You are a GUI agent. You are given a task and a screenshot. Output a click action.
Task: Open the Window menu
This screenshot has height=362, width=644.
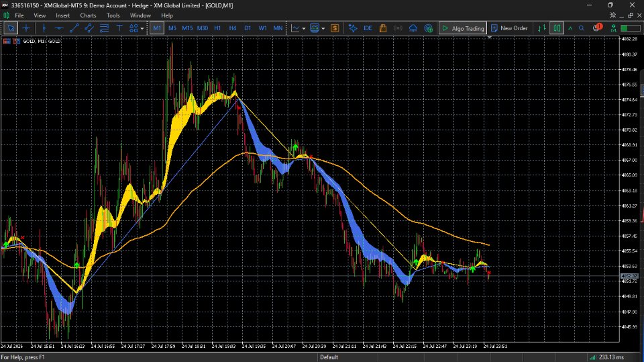140,15
